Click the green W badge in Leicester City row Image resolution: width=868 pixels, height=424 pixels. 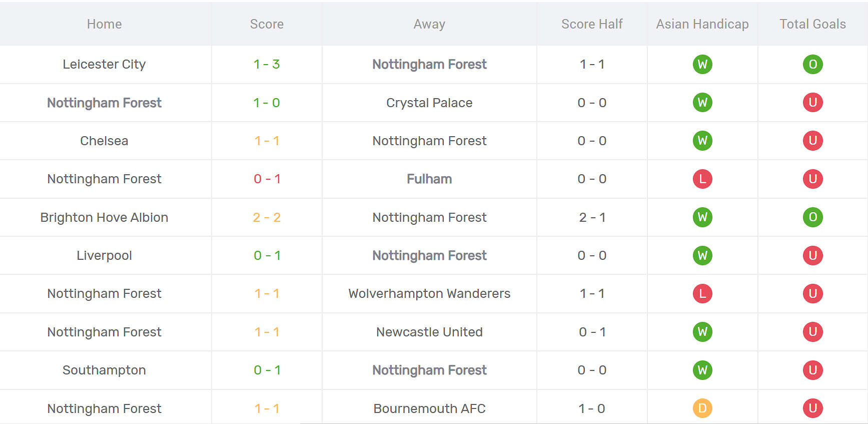point(702,64)
